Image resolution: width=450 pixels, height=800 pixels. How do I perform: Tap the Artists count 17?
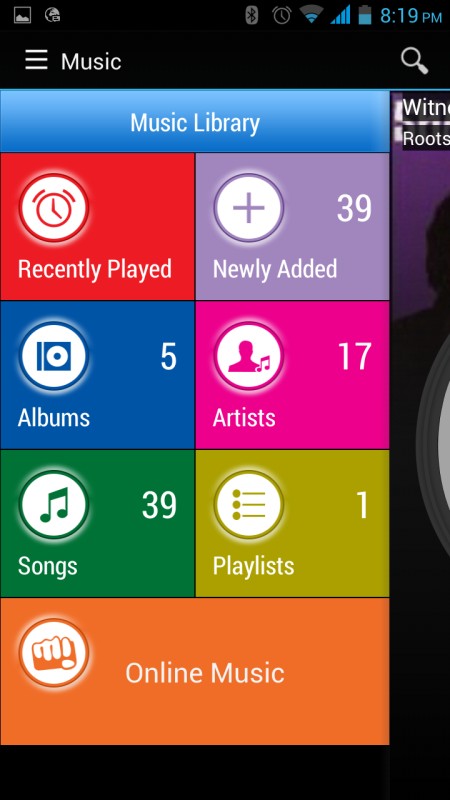coord(355,356)
